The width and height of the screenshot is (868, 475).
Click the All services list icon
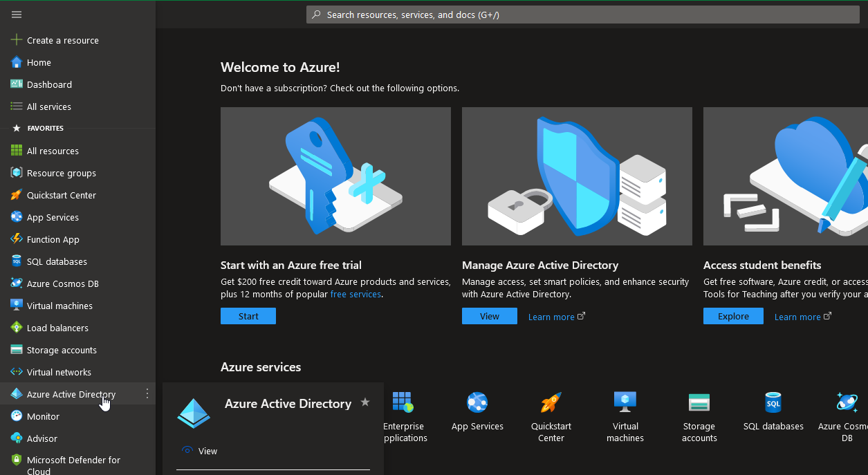17,106
